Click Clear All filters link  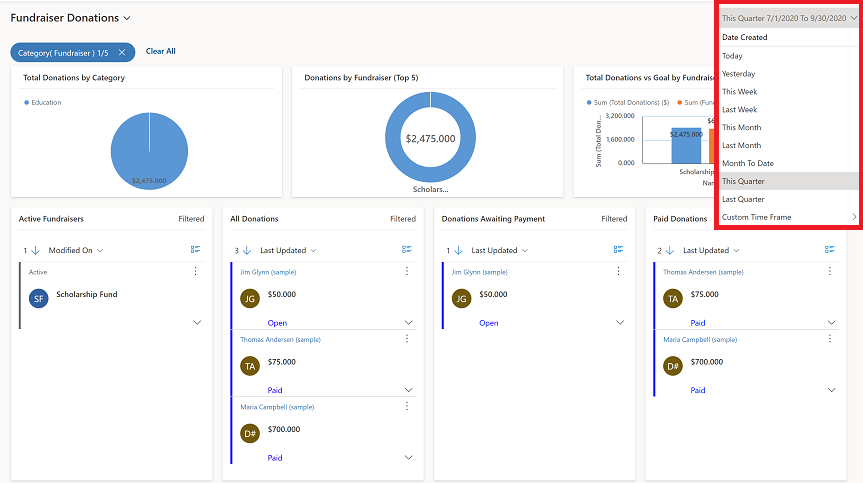click(x=160, y=51)
